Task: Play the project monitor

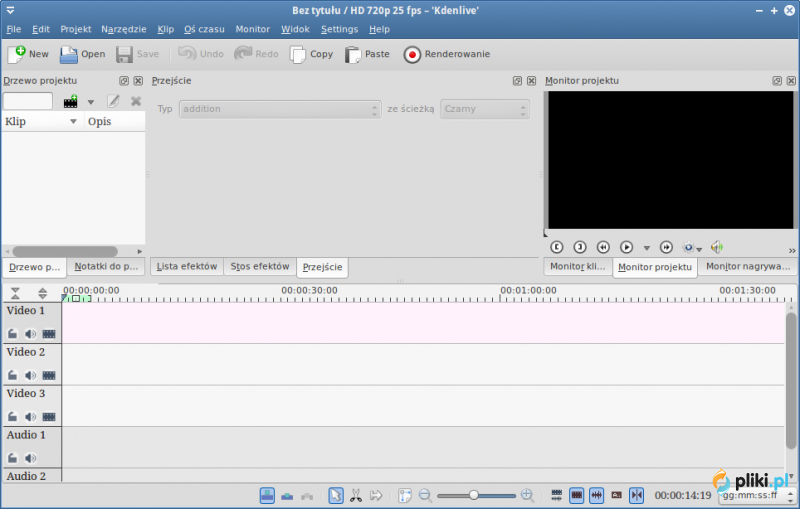Action: point(626,247)
